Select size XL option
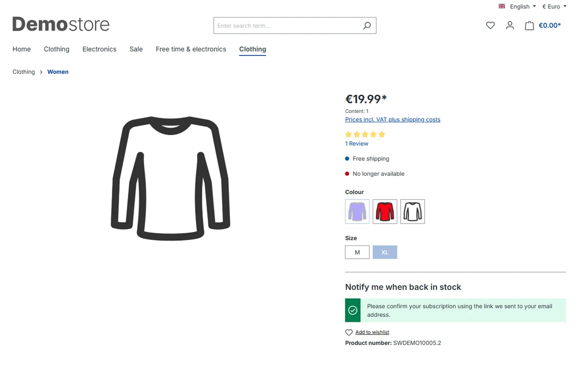Image resolution: width=588 pixels, height=371 pixels. point(385,252)
